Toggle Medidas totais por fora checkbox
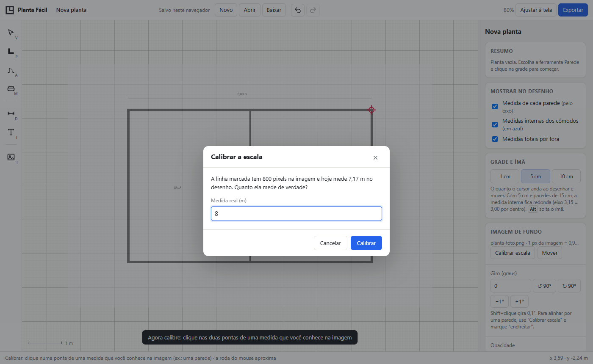 495,139
